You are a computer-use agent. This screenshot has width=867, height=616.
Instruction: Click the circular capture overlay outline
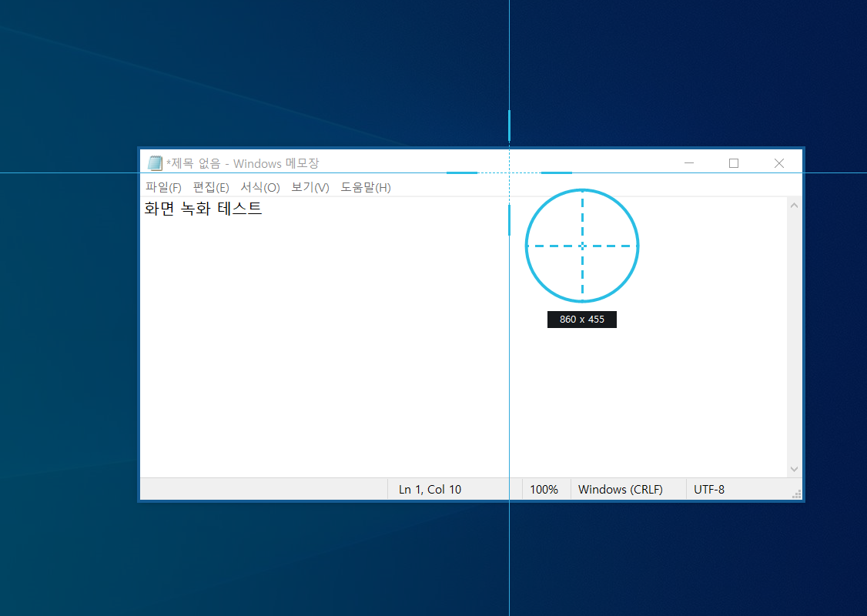(x=582, y=189)
